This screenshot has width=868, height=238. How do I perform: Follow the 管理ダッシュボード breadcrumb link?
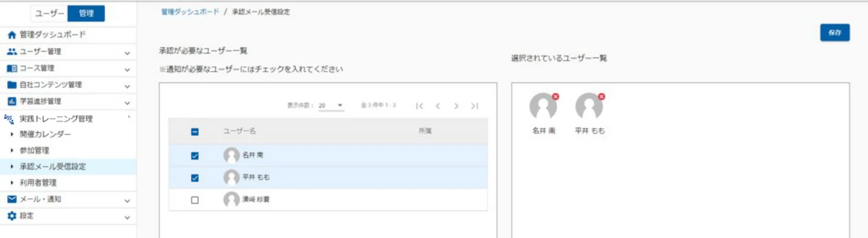coord(190,12)
